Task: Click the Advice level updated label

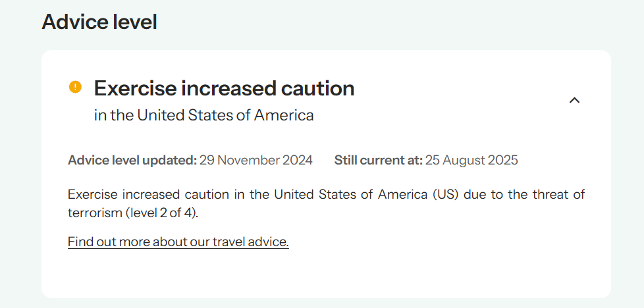Action: tap(132, 160)
